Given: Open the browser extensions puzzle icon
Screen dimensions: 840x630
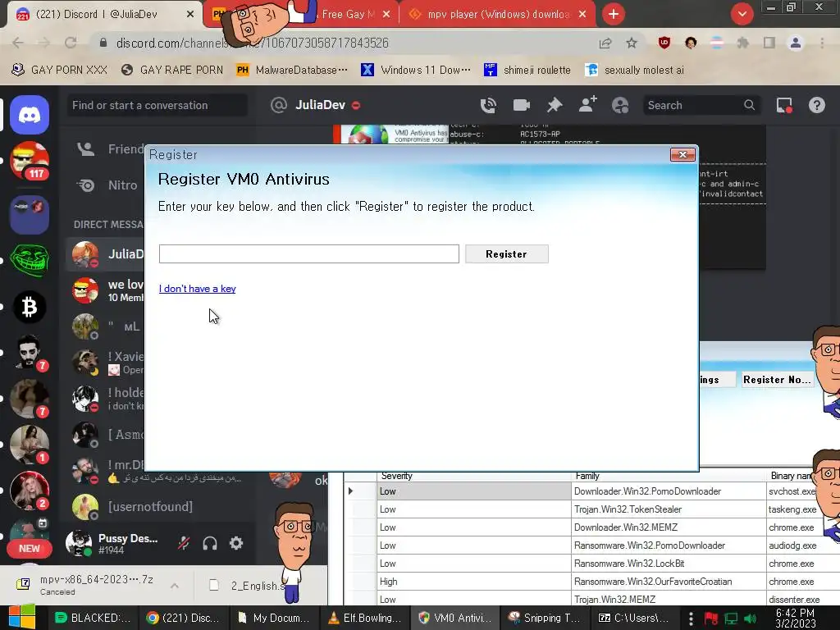Looking at the screenshot, I should pyautogui.click(x=742, y=43).
